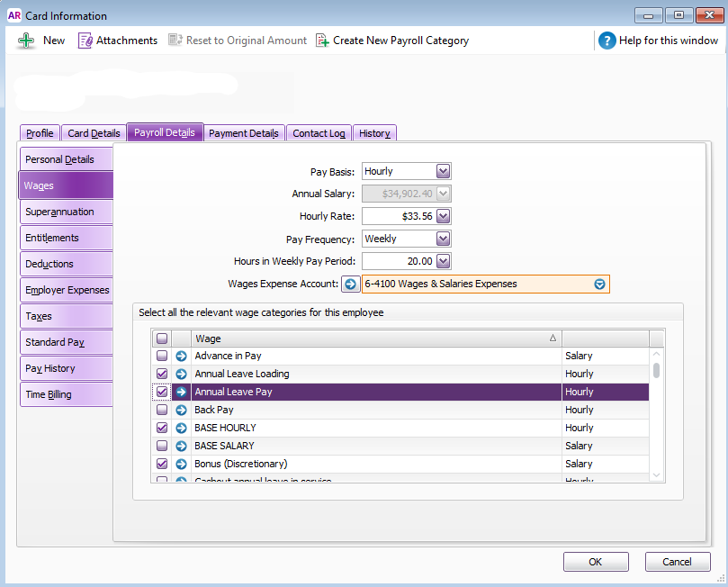Expand the Pay Basis dropdown
728x587 pixels.
(x=443, y=171)
